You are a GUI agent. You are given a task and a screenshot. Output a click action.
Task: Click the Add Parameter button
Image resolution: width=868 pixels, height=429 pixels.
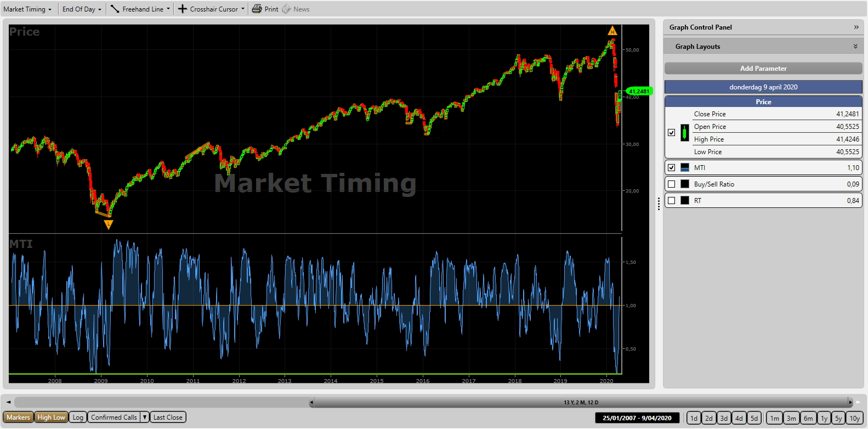(x=763, y=68)
